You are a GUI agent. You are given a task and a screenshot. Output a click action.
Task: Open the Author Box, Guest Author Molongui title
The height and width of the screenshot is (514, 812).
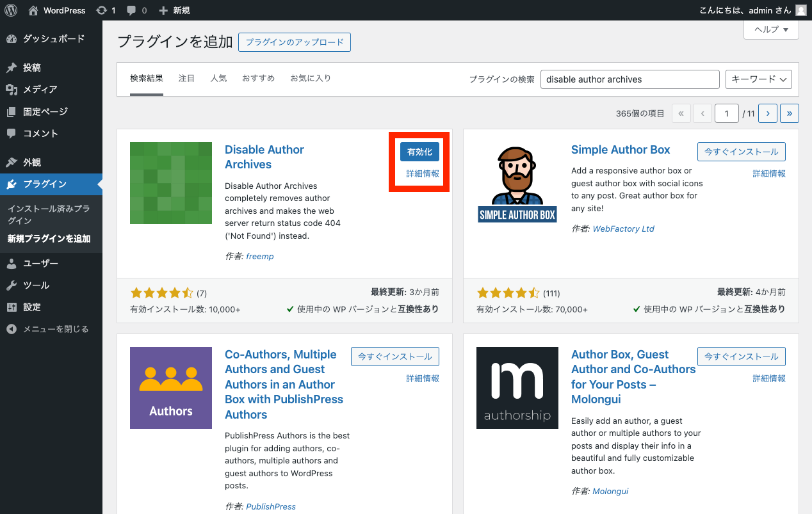pyautogui.click(x=633, y=377)
